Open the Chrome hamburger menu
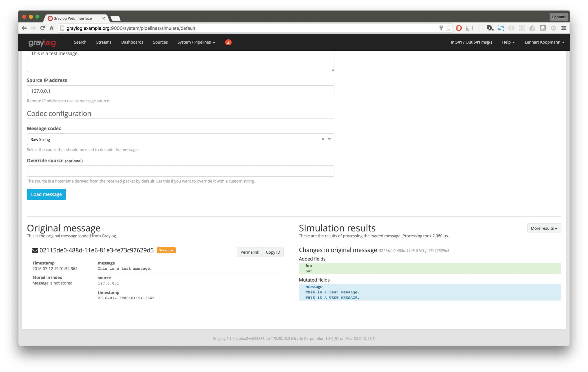 (x=564, y=28)
